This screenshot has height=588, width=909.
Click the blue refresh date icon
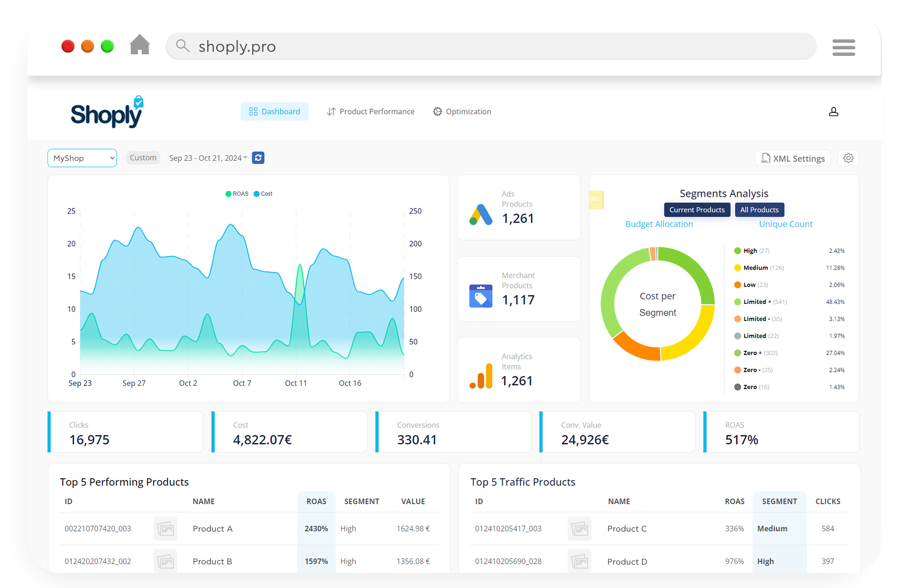258,158
